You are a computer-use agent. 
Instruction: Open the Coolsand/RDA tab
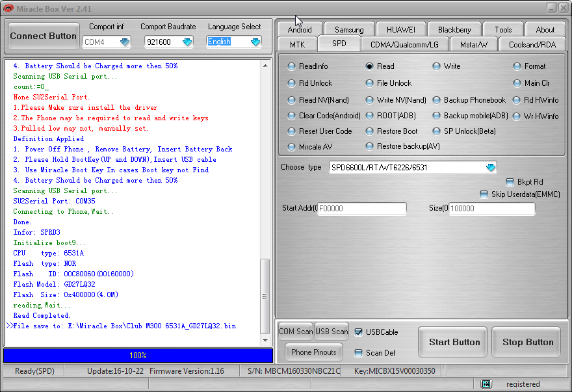532,44
